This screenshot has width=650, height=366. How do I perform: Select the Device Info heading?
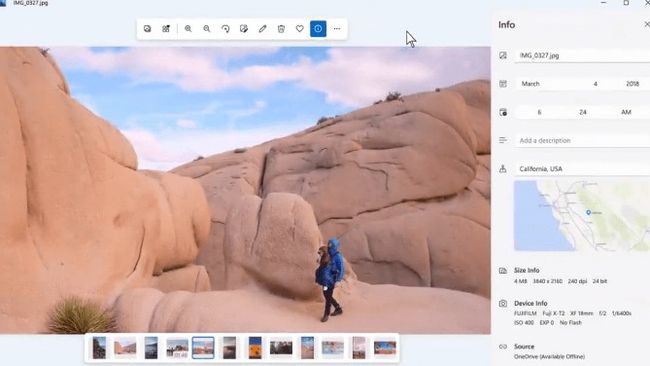531,303
